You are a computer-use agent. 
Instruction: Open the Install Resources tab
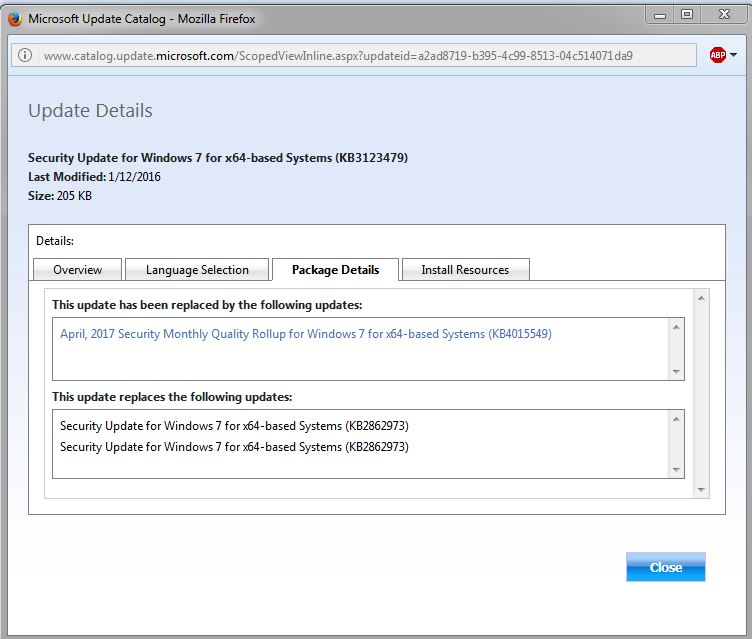[x=465, y=270]
